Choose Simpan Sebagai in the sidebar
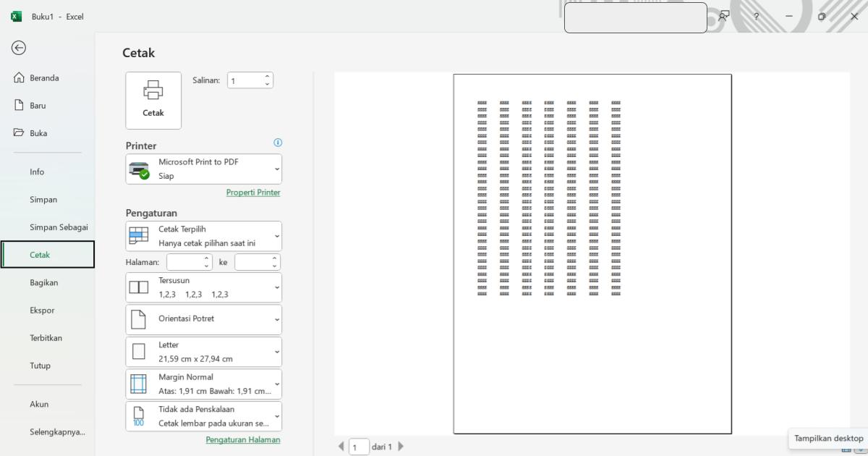 (47, 227)
